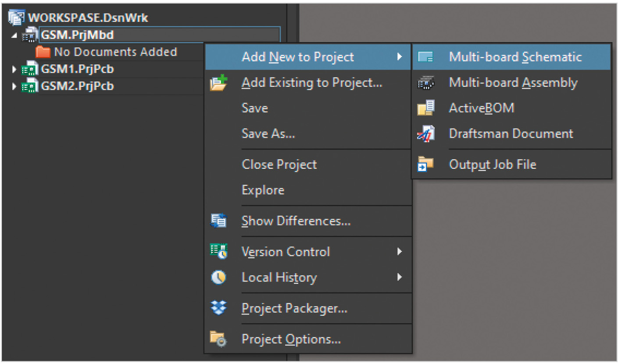The image size is (618, 364).
Task: Click the Show Differences icon
Action: pyautogui.click(x=218, y=221)
